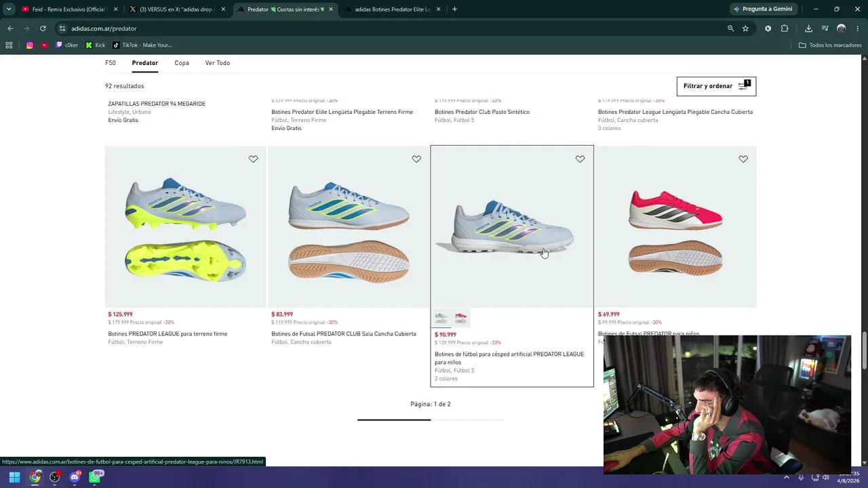The height and width of the screenshot is (488, 868).
Task: Select the Ver Todo category tab
Action: click(x=218, y=63)
